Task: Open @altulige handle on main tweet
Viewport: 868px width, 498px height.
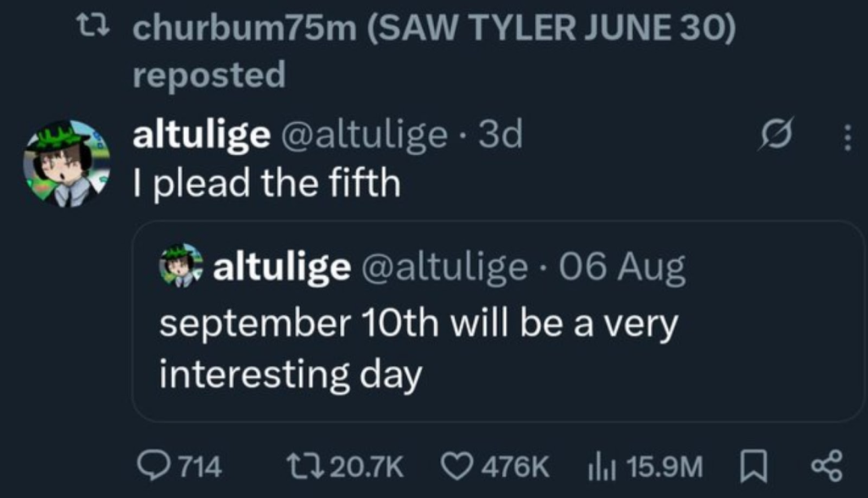Action: [364, 135]
